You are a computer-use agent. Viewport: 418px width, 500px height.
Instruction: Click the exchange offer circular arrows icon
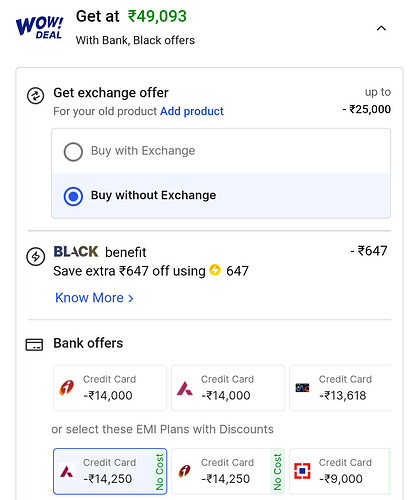35,96
